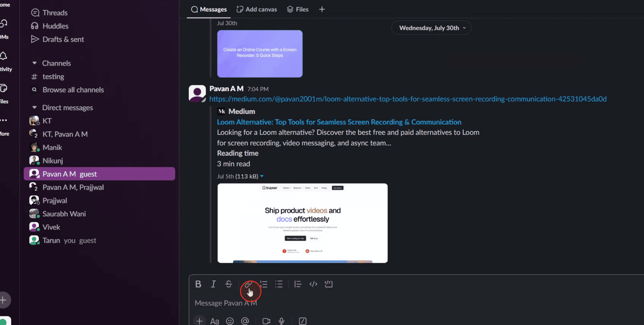Toggle bold formatting in the message composer
The image size is (644, 325).
(198, 284)
